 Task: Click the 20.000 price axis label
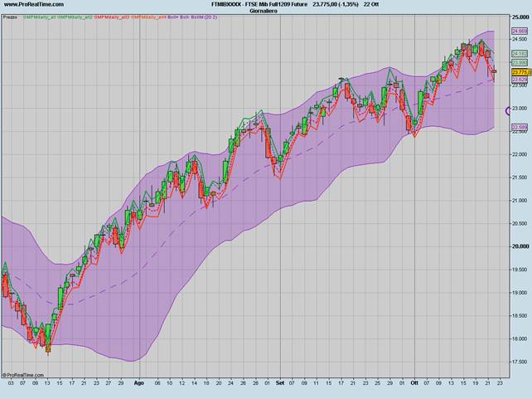coord(520,246)
